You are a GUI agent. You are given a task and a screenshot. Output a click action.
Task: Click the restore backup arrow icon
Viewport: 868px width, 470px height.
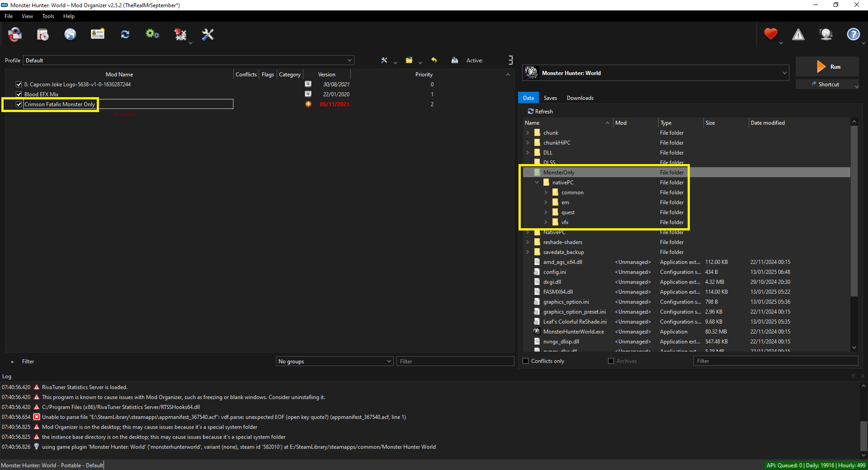tap(434, 60)
